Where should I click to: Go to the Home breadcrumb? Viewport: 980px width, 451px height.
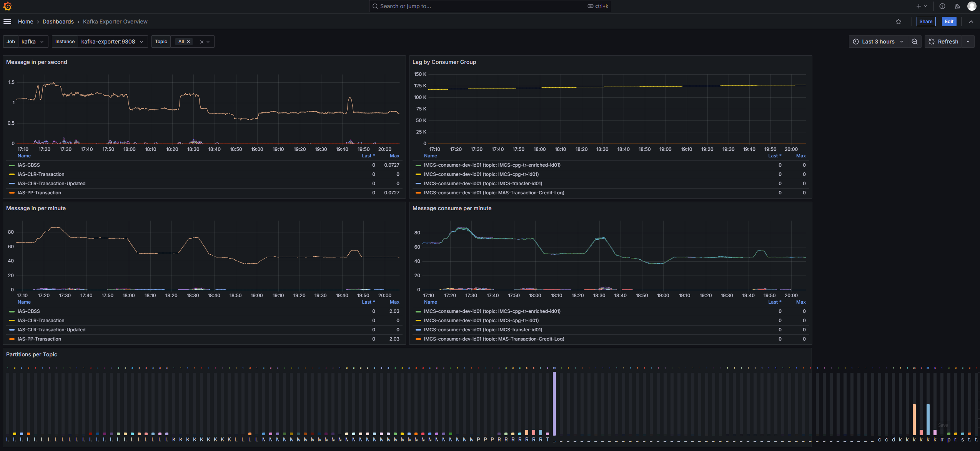click(25, 22)
